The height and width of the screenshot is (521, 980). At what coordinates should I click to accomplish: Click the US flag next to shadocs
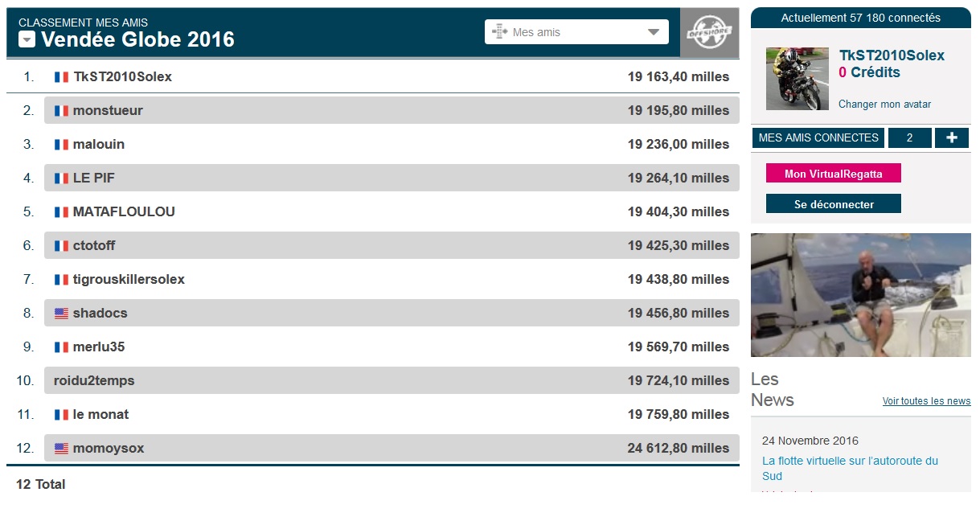pyautogui.click(x=61, y=314)
